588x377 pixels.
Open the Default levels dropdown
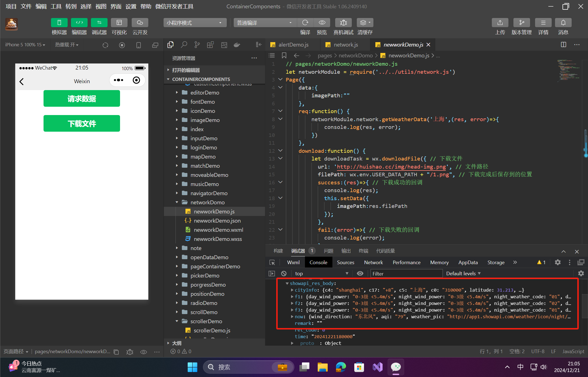463,274
